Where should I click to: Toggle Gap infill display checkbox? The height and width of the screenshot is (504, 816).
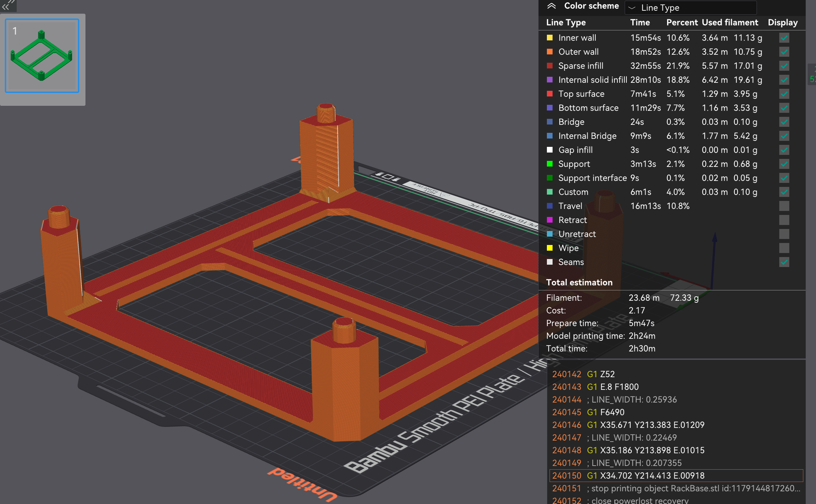point(784,150)
